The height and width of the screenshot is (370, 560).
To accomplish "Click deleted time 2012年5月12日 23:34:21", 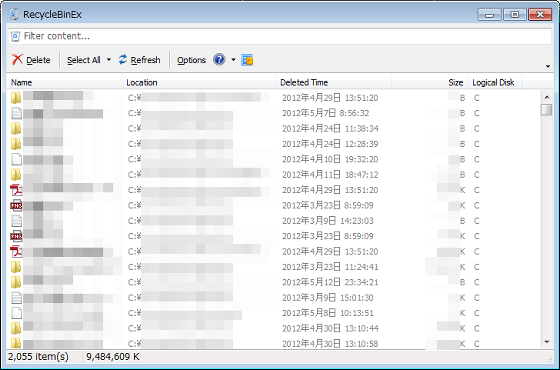I will click(x=330, y=282).
